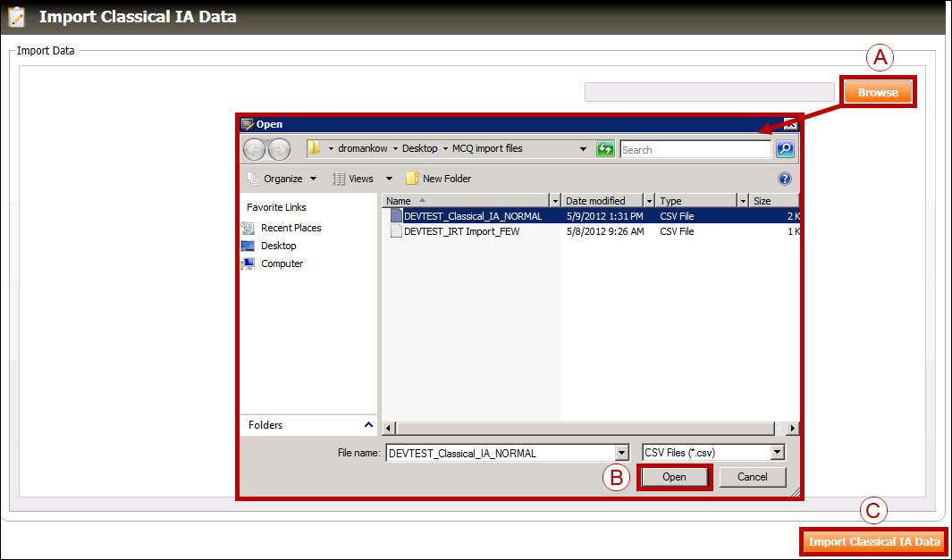Open the Organize dropdown menu
The height and width of the screenshot is (560, 952).
pyautogui.click(x=282, y=179)
